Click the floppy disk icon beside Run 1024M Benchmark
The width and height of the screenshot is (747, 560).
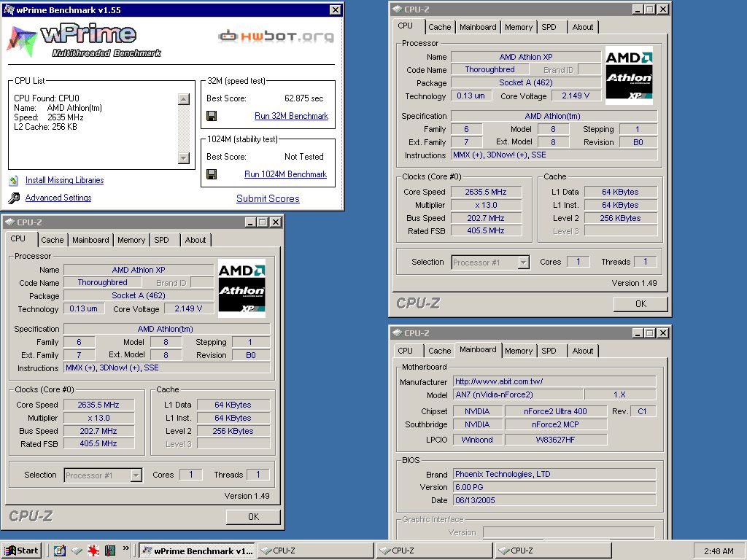[x=212, y=174]
